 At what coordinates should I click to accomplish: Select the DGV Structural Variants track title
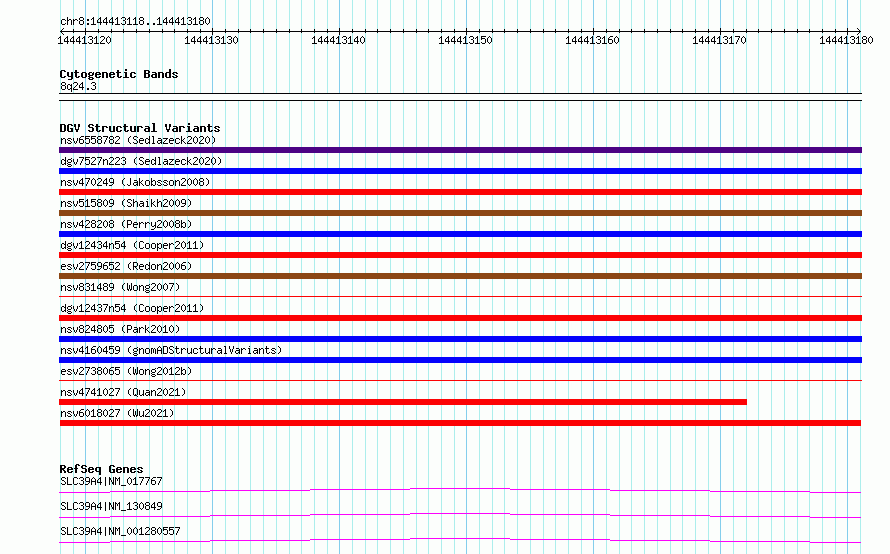pos(140,128)
